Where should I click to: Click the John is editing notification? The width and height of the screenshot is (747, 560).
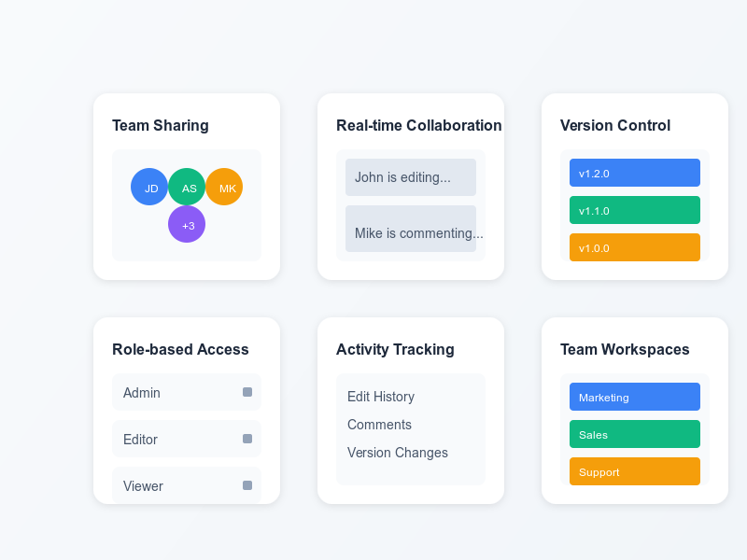[411, 177]
